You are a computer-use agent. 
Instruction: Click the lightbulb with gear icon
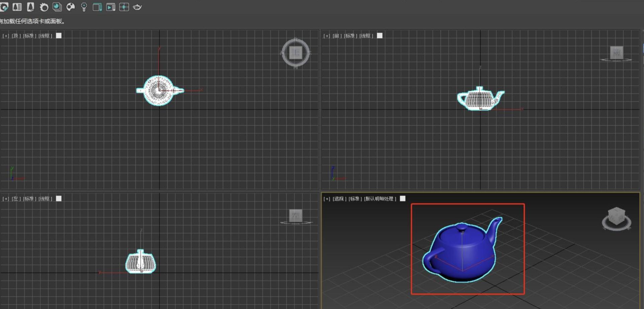pyautogui.click(x=84, y=7)
